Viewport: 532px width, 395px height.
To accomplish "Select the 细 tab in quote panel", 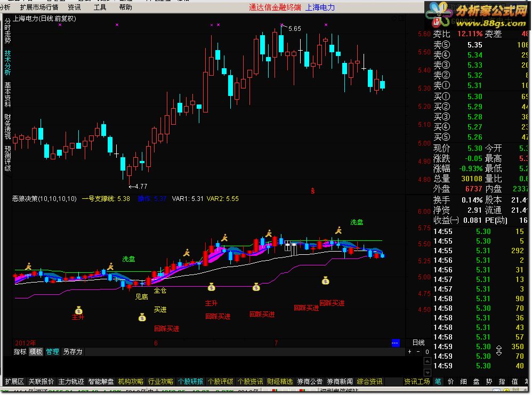I will (463, 382).
